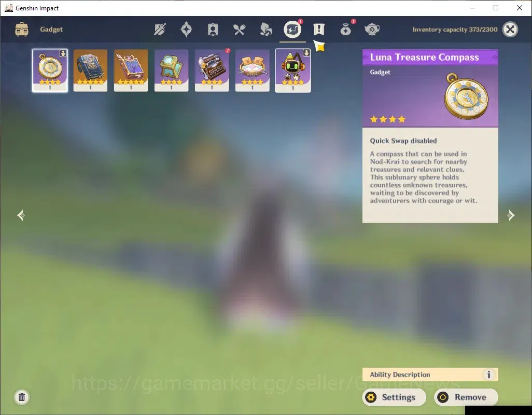Go to previous inventory page arrow

tap(21, 215)
